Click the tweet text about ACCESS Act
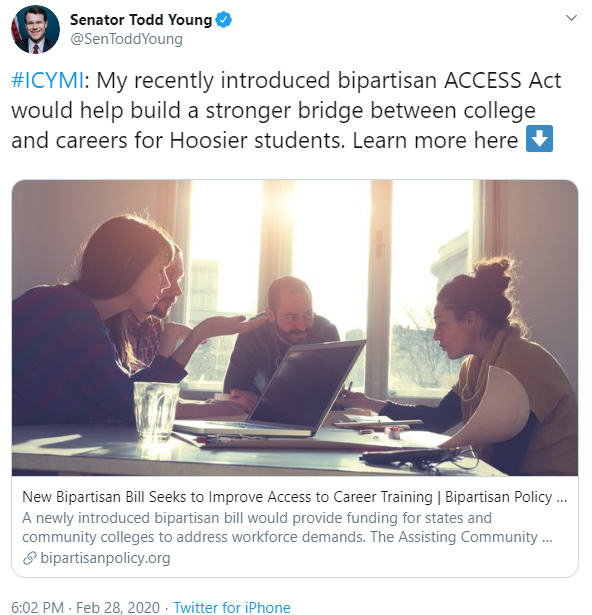Screen dimensions: 592x615 click(286, 110)
